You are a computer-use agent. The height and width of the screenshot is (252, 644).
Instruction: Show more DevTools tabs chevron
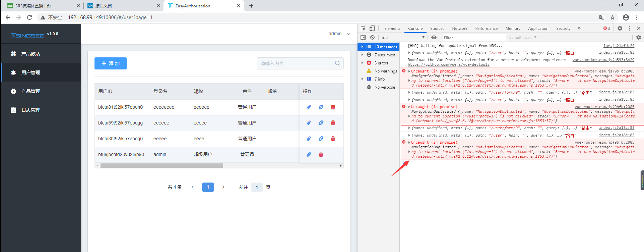(x=579, y=29)
